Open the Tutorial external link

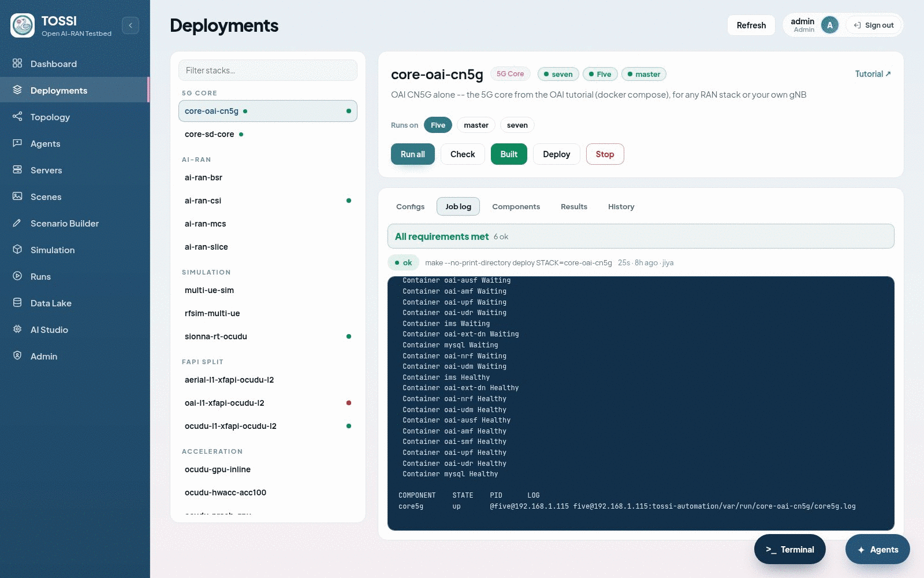[x=873, y=74]
